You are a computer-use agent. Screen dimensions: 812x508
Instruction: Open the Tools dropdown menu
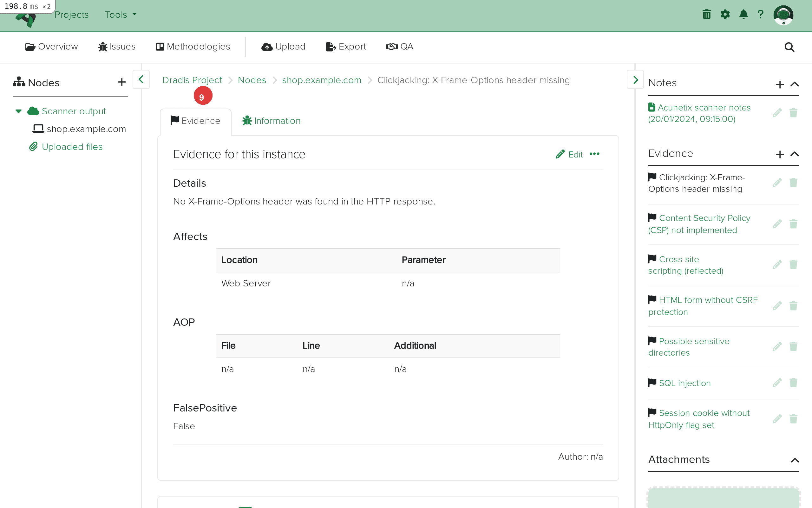(x=121, y=15)
